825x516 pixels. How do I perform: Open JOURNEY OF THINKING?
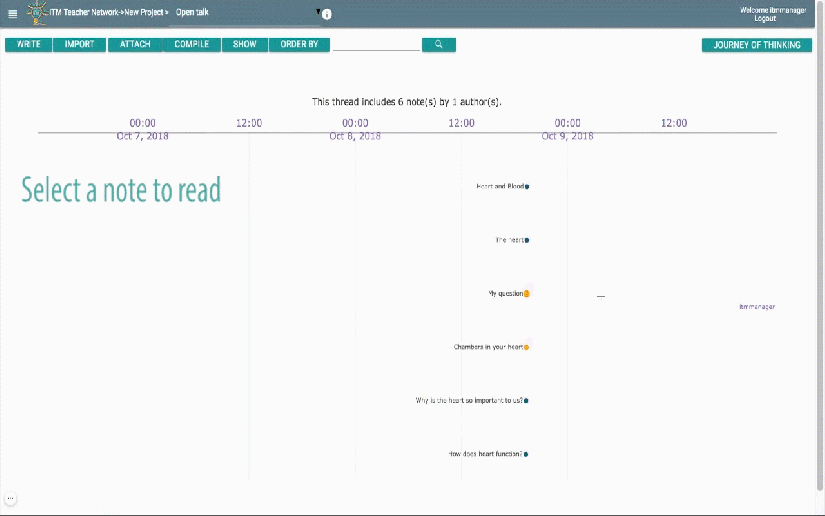point(756,45)
